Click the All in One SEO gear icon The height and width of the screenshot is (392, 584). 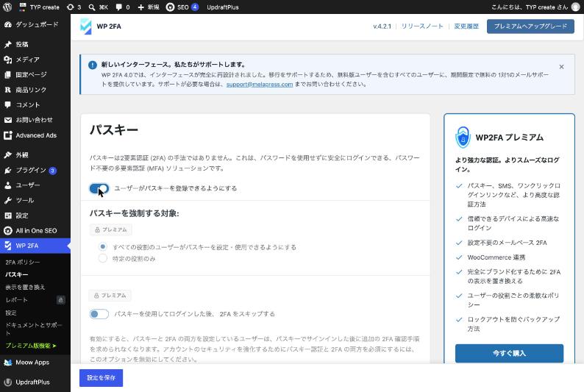click(x=8, y=231)
